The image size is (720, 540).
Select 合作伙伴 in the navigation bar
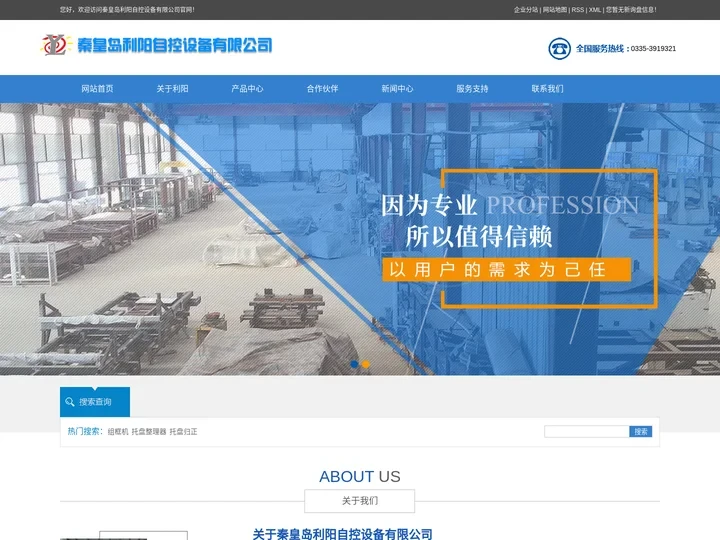322,89
